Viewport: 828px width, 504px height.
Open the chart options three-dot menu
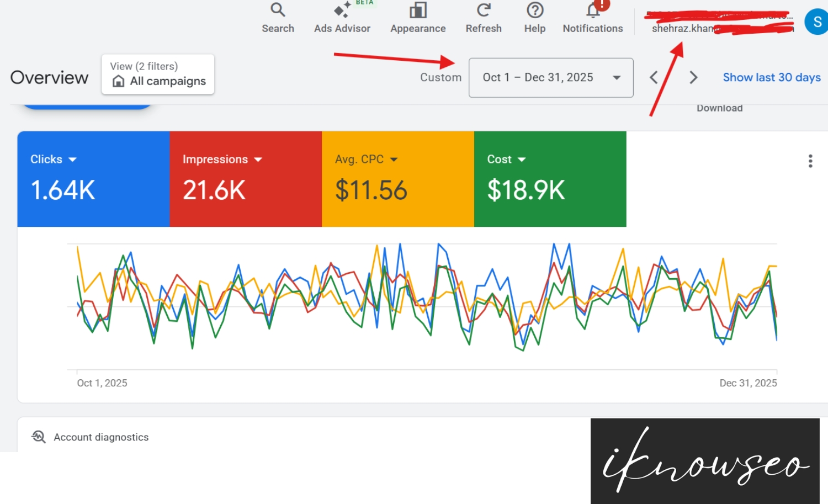pyautogui.click(x=810, y=161)
